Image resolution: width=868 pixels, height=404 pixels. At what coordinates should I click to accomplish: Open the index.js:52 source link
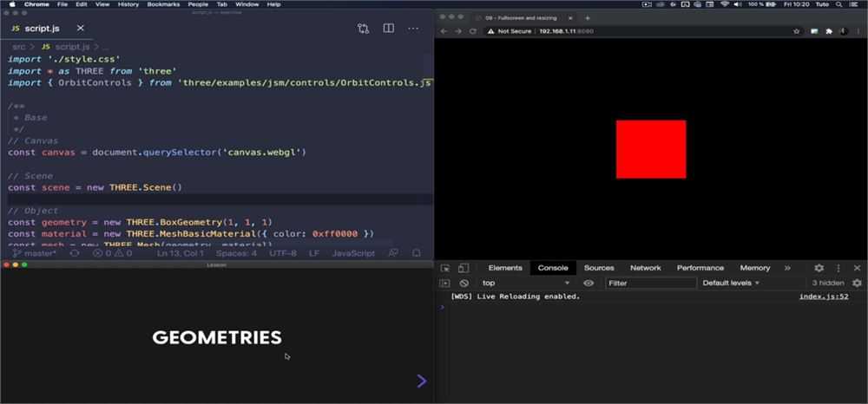824,296
